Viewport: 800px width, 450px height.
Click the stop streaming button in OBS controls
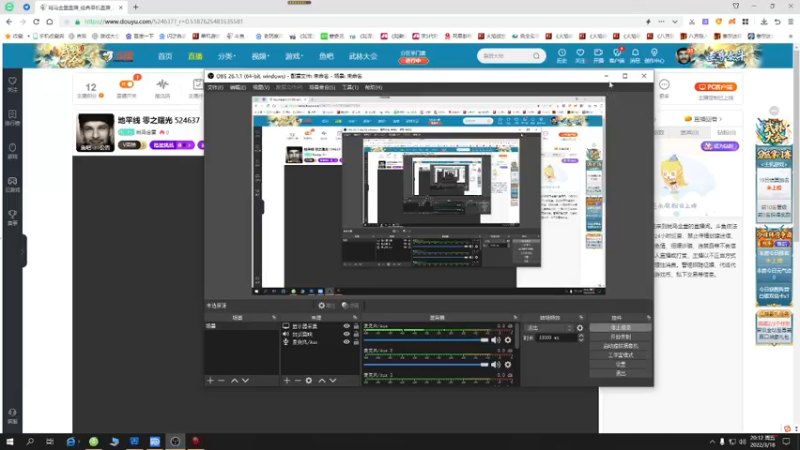click(620, 328)
